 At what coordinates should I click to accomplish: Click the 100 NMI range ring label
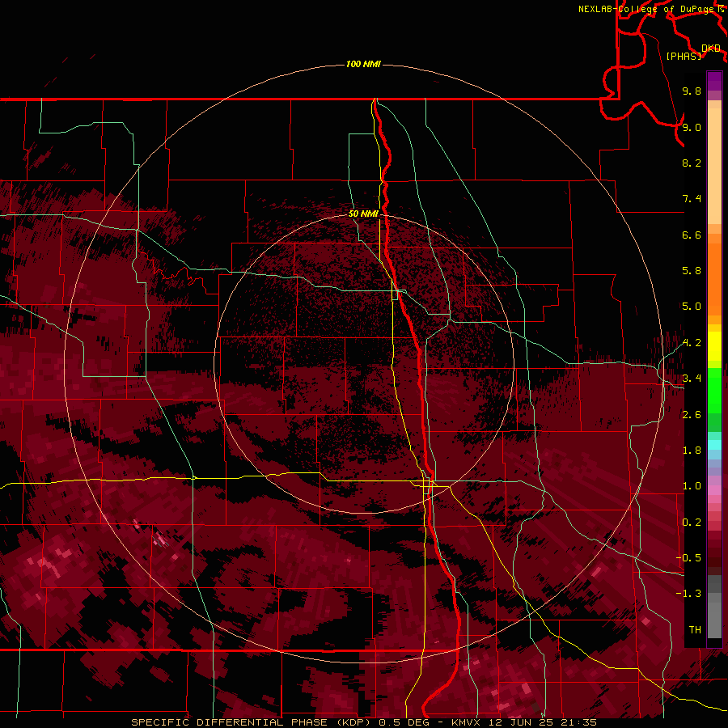[363, 64]
